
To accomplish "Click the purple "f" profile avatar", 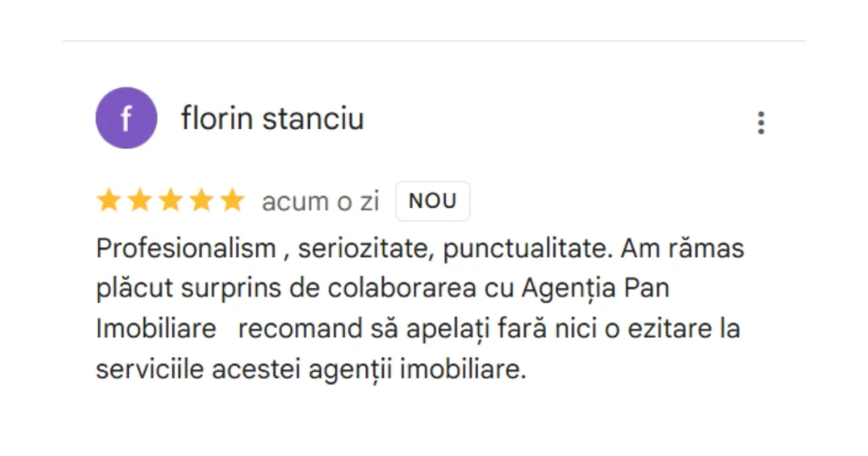I will coord(125,118).
